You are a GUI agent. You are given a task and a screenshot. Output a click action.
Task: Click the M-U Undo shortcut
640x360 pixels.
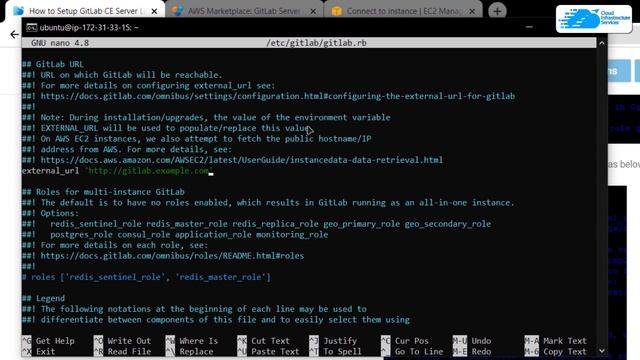click(x=473, y=341)
